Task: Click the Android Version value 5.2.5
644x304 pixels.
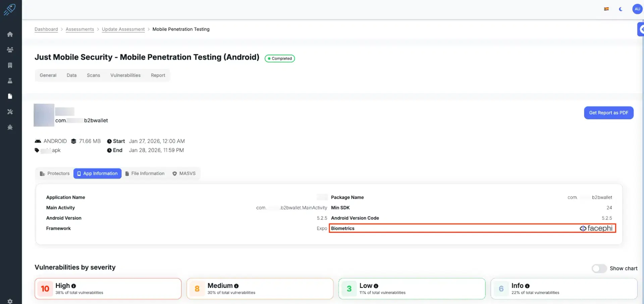Action: (322, 218)
